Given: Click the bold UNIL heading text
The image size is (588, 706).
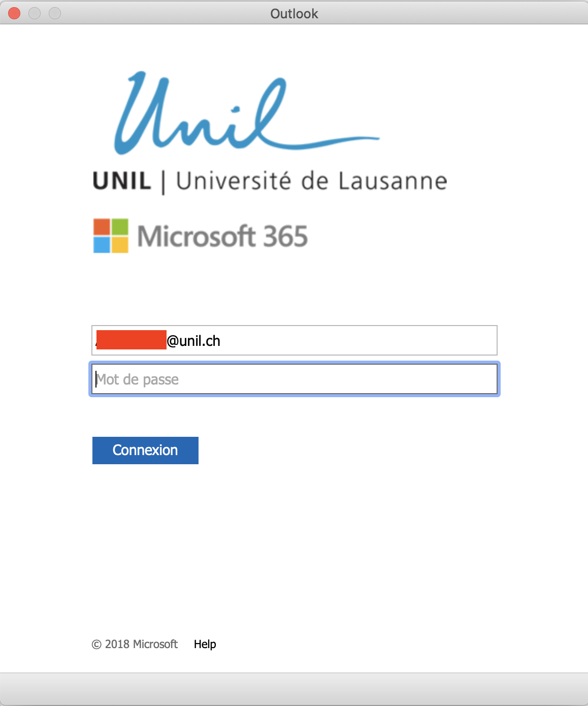Looking at the screenshot, I should [122, 181].
